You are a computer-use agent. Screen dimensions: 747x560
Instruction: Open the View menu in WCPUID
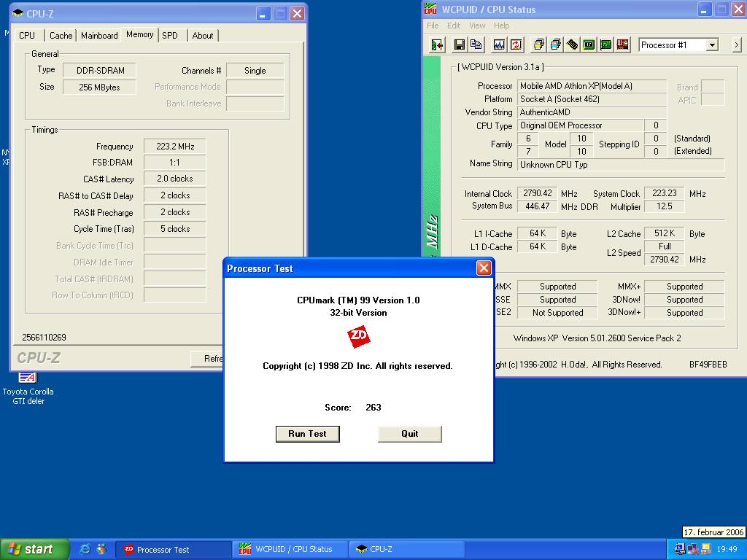477,26
